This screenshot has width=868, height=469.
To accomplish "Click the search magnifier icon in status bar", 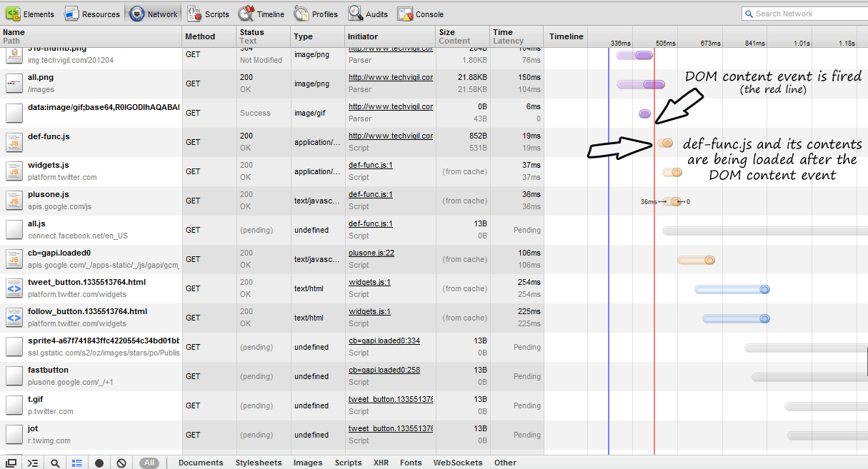I will [55, 463].
